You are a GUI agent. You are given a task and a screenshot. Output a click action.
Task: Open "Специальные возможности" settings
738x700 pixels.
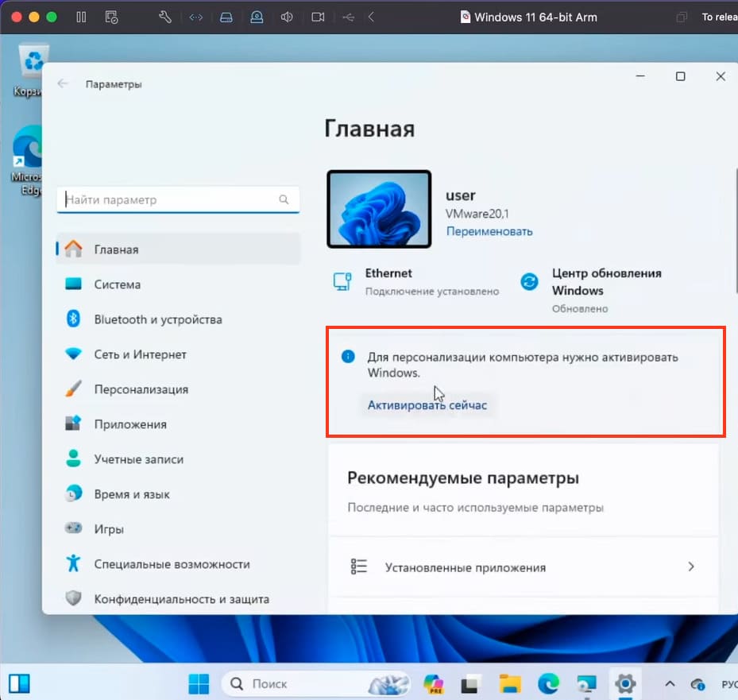point(178,564)
